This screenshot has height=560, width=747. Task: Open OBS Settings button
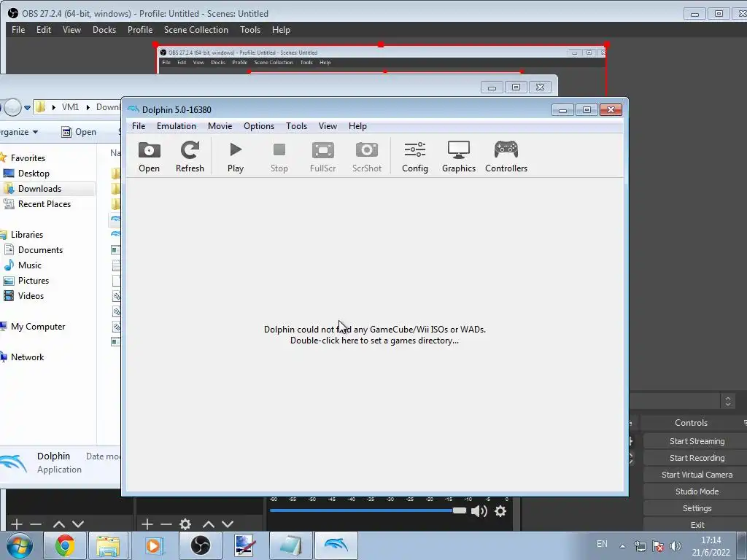[697, 508]
